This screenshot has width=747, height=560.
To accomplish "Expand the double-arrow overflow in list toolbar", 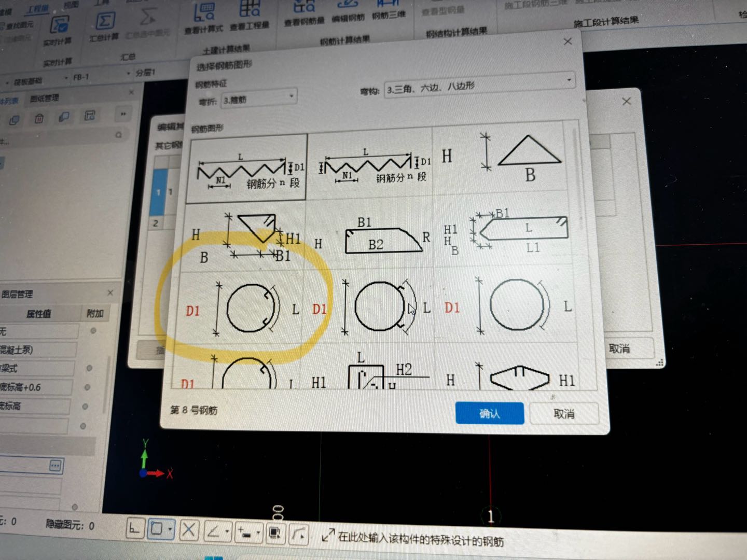I will (x=123, y=114).
